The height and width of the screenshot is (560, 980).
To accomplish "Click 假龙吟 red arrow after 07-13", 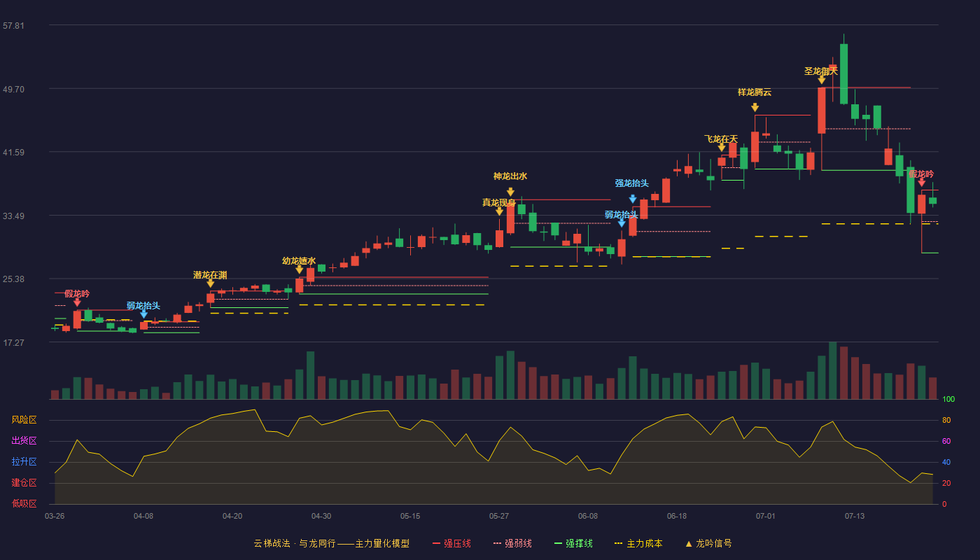I will 921,183.
